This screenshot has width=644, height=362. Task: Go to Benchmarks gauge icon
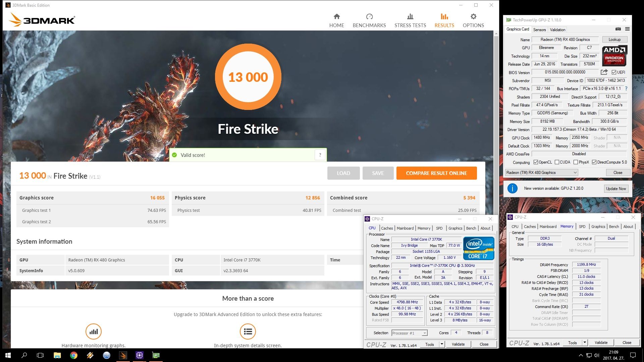pyautogui.click(x=369, y=17)
